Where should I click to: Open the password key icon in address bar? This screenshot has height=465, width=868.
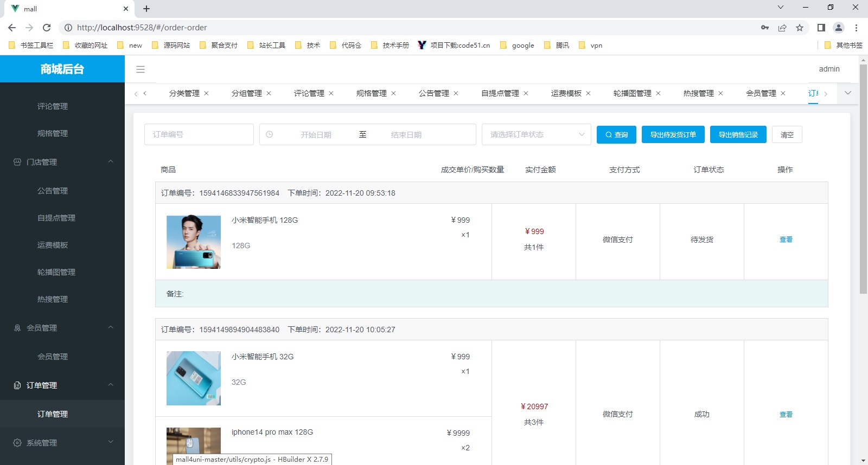click(x=765, y=28)
